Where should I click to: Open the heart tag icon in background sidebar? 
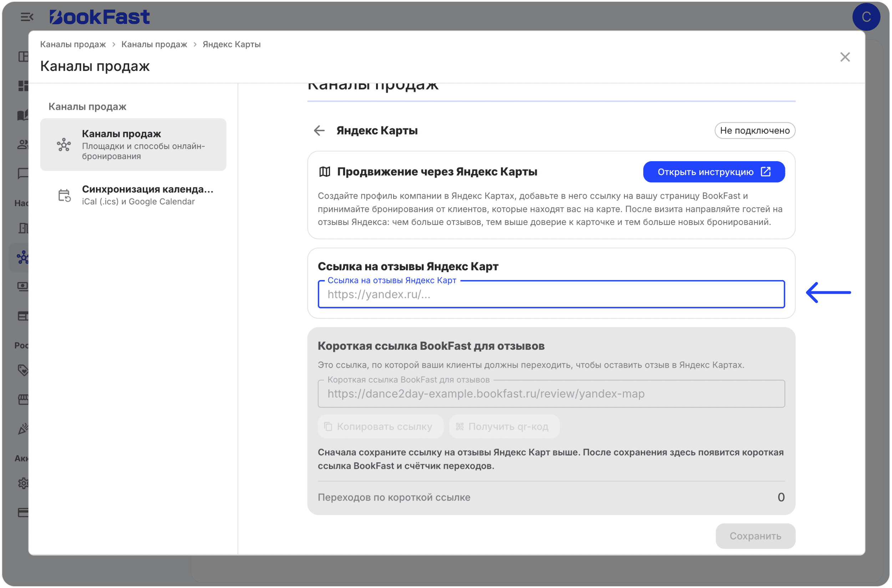point(23,370)
